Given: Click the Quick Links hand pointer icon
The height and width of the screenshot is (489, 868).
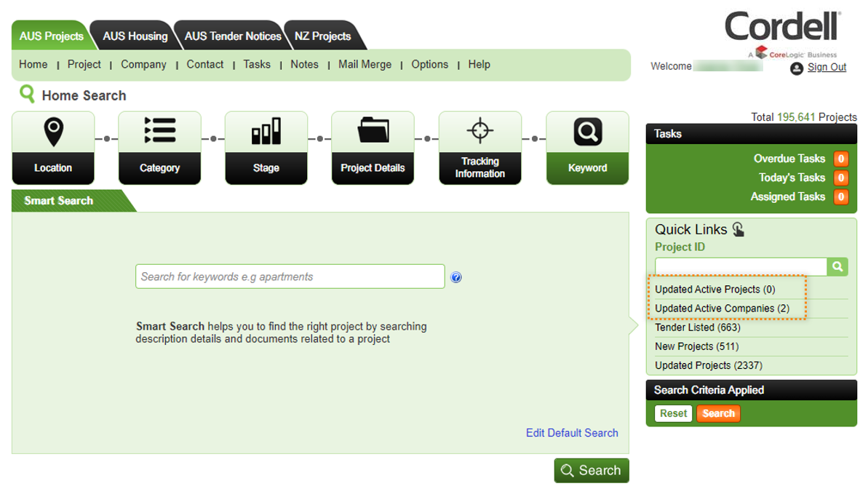Looking at the screenshot, I should pyautogui.click(x=738, y=229).
